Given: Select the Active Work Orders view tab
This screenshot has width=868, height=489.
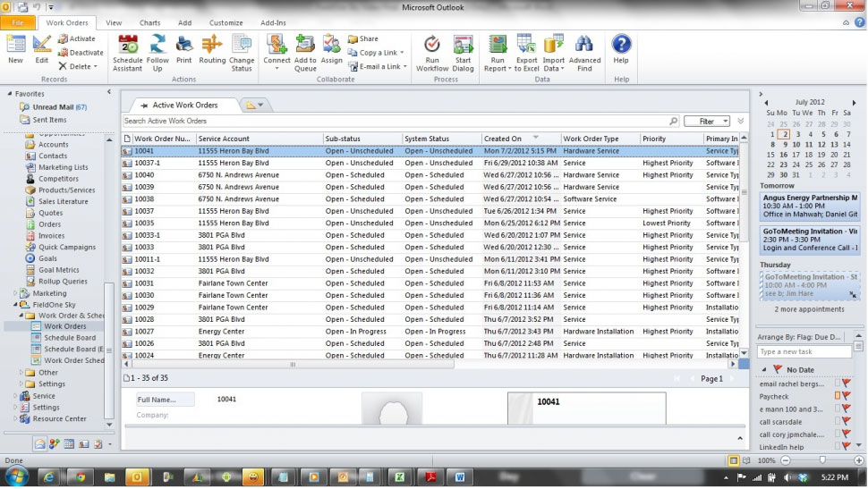Looking at the screenshot, I should pos(185,105).
